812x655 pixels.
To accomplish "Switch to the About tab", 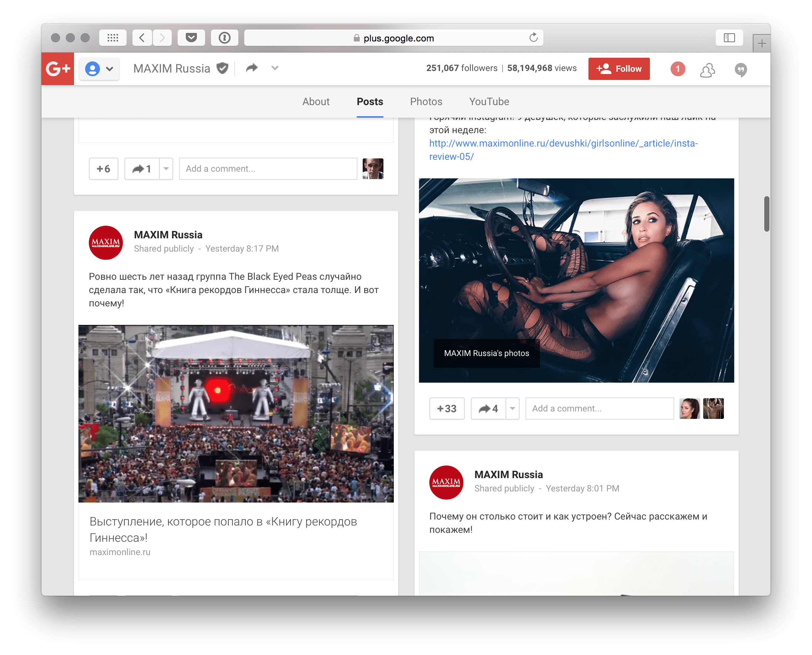I will (x=316, y=101).
